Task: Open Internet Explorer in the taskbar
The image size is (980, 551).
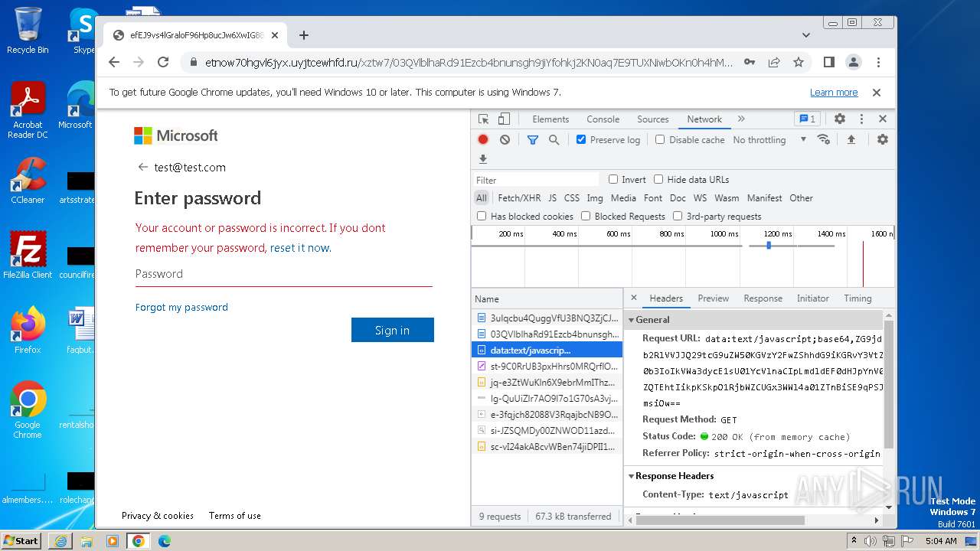Action: tap(60, 540)
